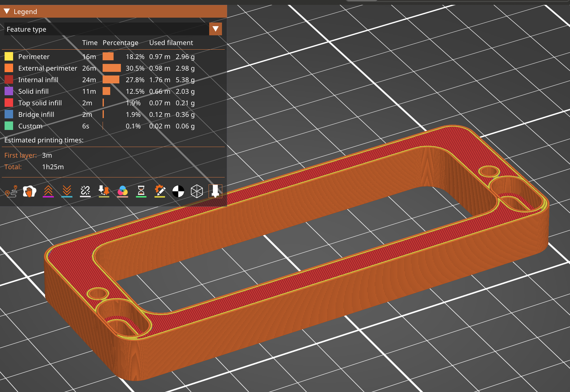Toggle Bridge infill blue swatch

click(x=9, y=114)
